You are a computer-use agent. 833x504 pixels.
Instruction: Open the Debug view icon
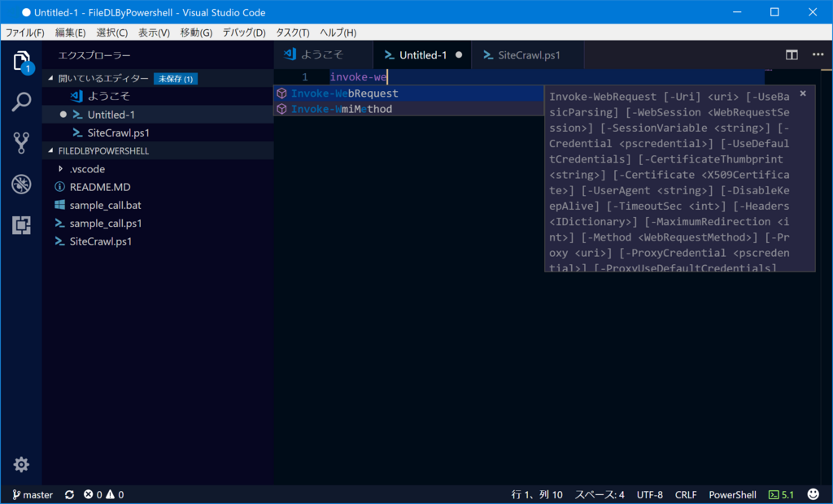tap(21, 185)
